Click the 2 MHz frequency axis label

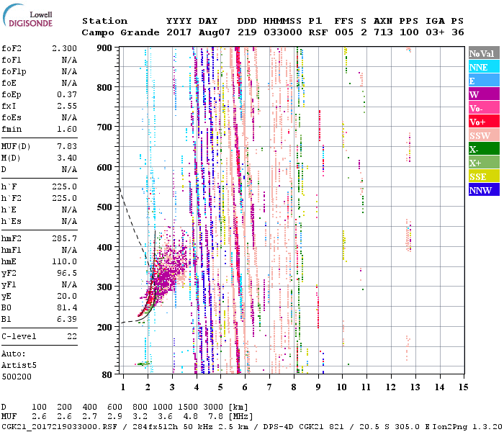click(x=148, y=387)
